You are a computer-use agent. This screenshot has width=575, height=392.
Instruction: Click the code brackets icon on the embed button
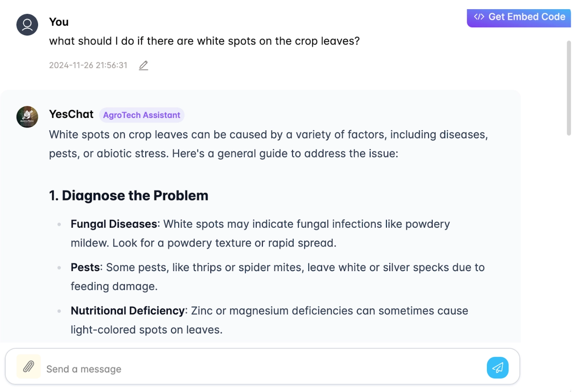pyautogui.click(x=479, y=17)
